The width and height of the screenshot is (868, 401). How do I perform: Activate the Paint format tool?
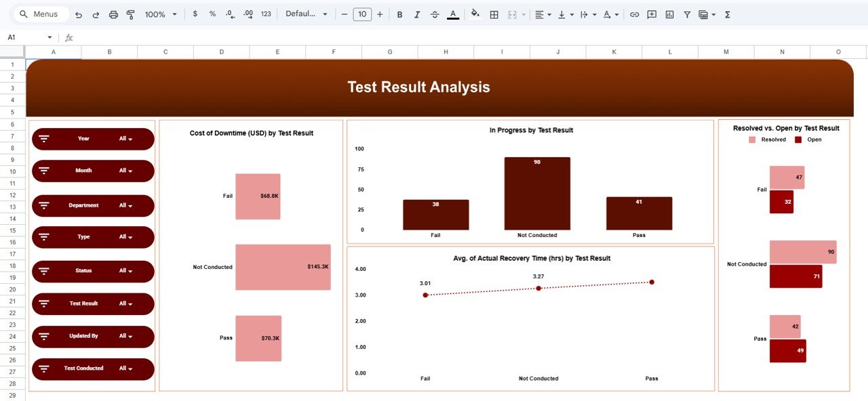[130, 14]
